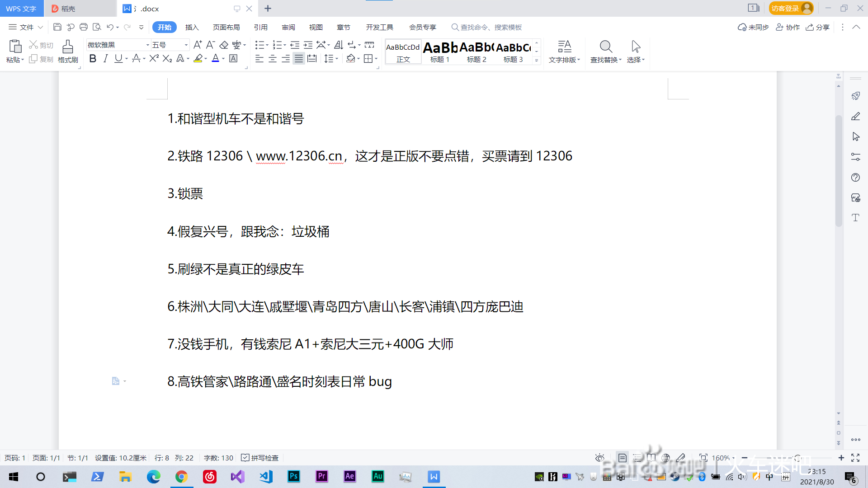Image resolution: width=868 pixels, height=488 pixels.
Task: Open the zoom 160% dropdown
Action: click(x=723, y=458)
